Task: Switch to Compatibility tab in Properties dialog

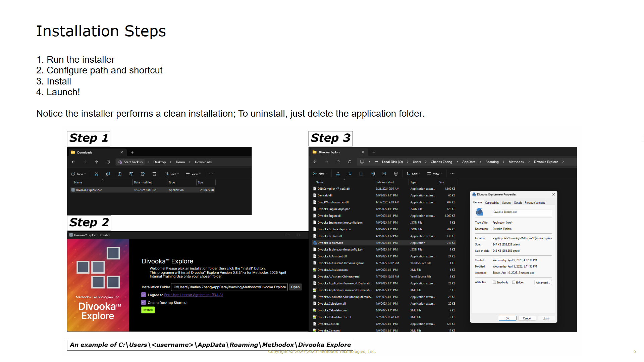Action: [492, 203]
